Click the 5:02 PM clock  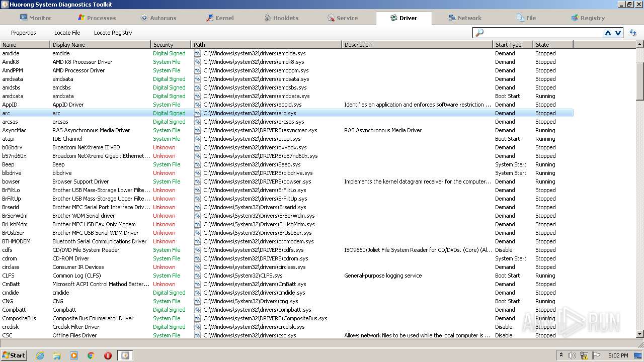point(618,355)
